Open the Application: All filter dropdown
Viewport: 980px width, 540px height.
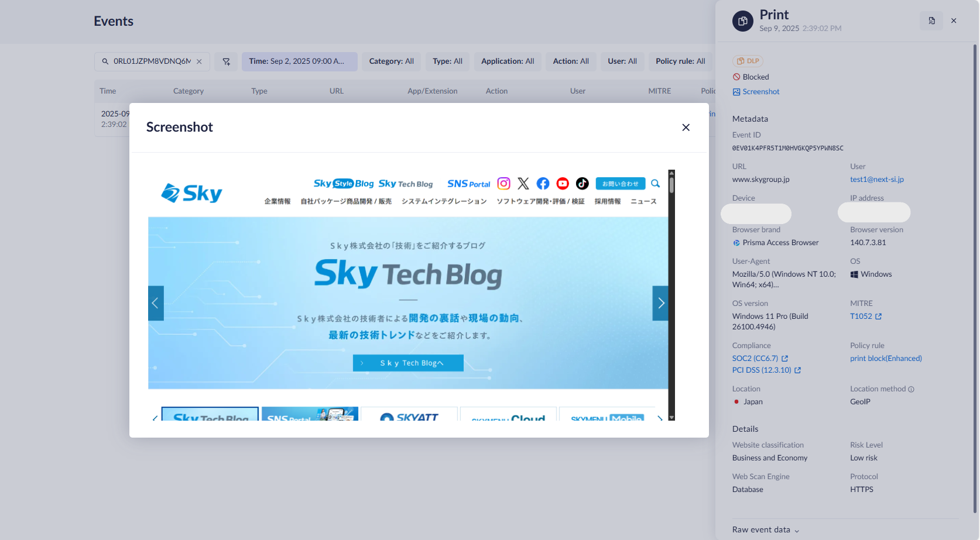507,61
